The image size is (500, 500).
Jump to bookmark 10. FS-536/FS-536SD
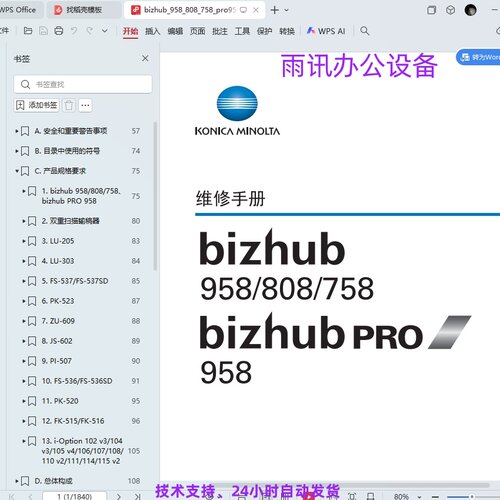pyautogui.click(x=77, y=381)
